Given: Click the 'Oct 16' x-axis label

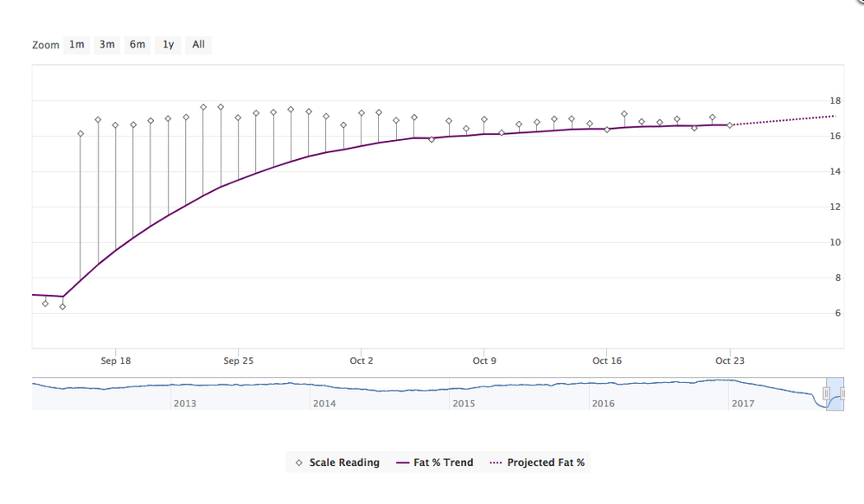Looking at the screenshot, I should point(607,360).
